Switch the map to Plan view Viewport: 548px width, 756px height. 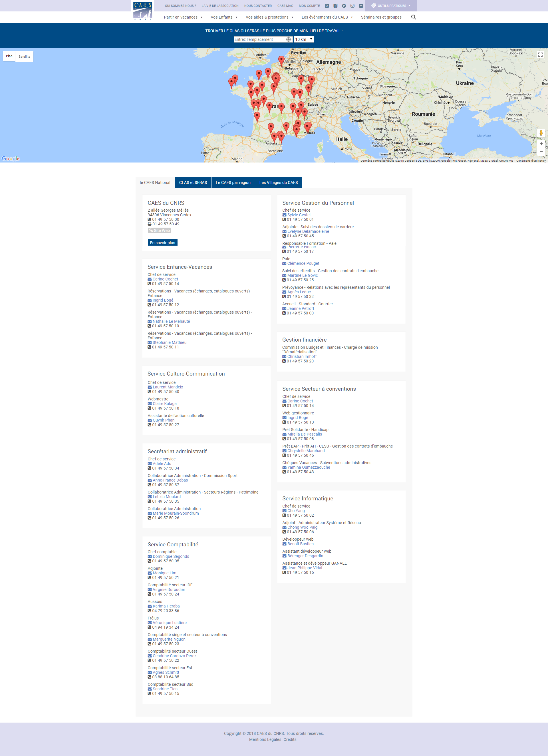click(9, 56)
